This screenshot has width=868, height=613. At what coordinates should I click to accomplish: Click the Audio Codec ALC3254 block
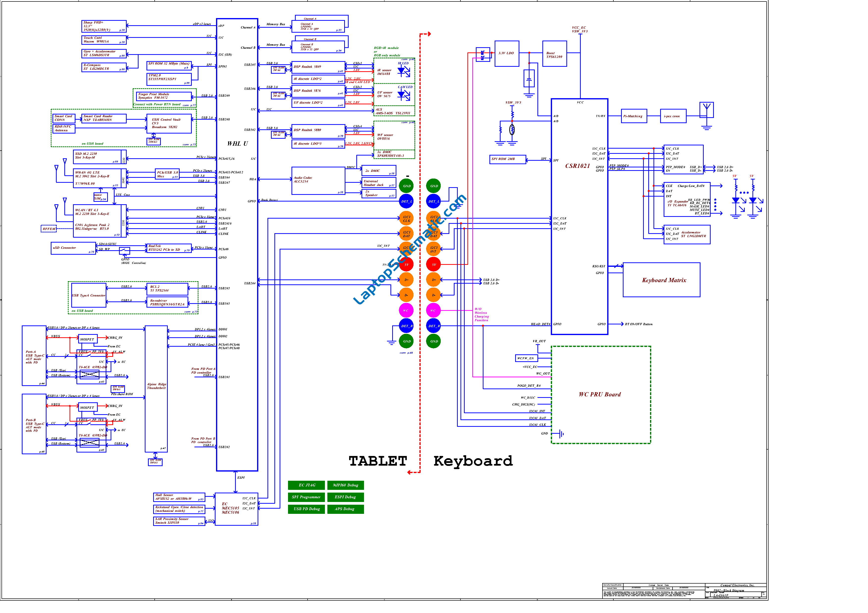click(x=318, y=181)
